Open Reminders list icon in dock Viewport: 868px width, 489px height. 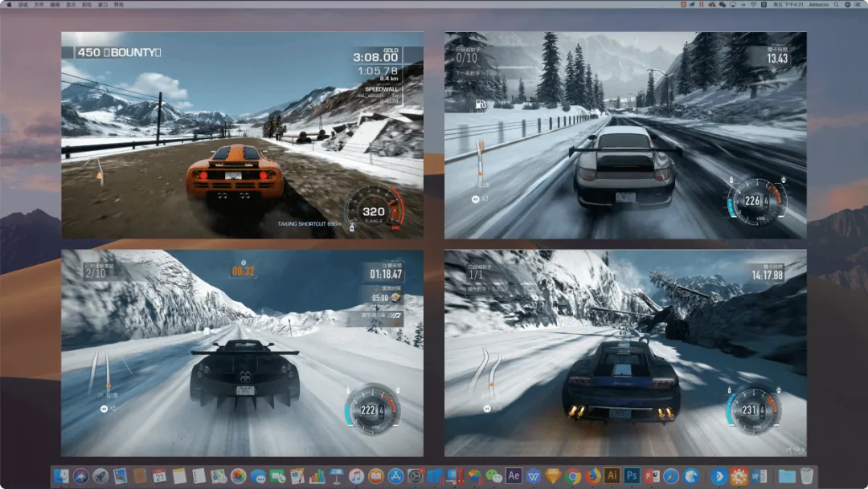pyautogui.click(x=199, y=475)
